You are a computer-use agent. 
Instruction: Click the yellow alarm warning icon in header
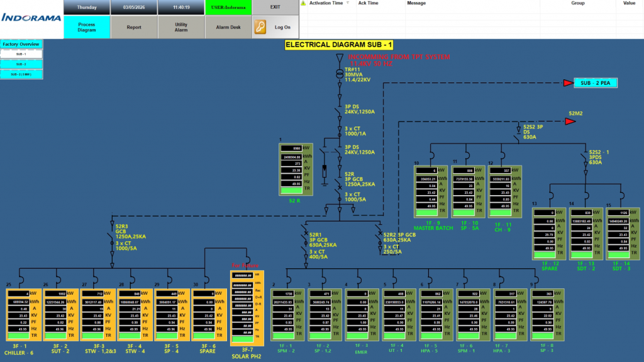pyautogui.click(x=303, y=3)
